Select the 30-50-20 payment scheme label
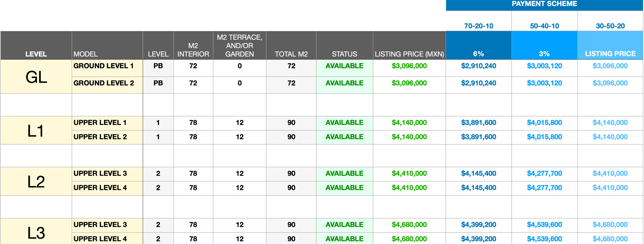 click(610, 26)
